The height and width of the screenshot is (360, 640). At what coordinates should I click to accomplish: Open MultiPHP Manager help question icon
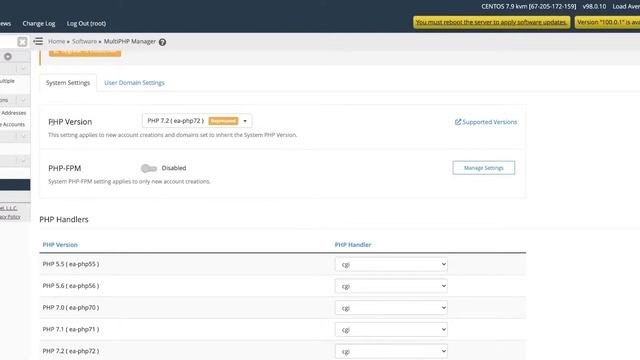[x=162, y=42]
